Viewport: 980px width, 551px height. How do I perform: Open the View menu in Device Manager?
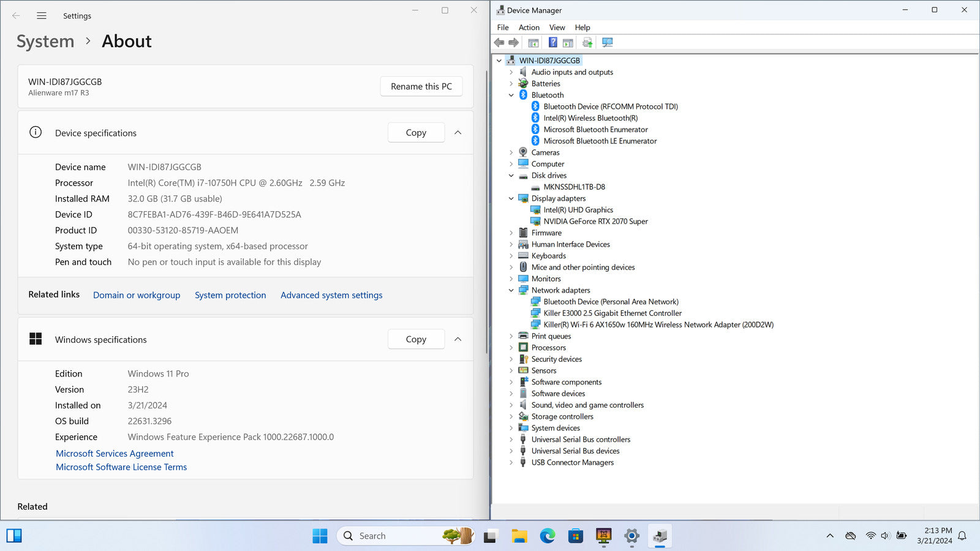(557, 28)
